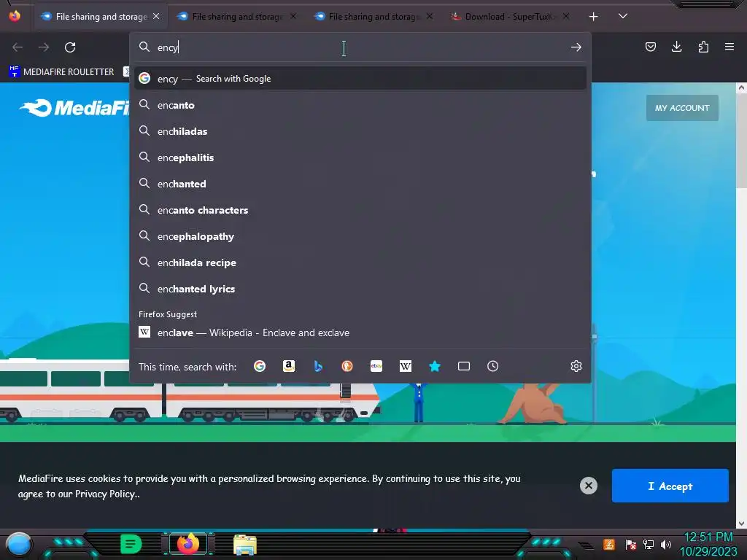
Task: Open search settings gear icon
Action: (x=576, y=366)
